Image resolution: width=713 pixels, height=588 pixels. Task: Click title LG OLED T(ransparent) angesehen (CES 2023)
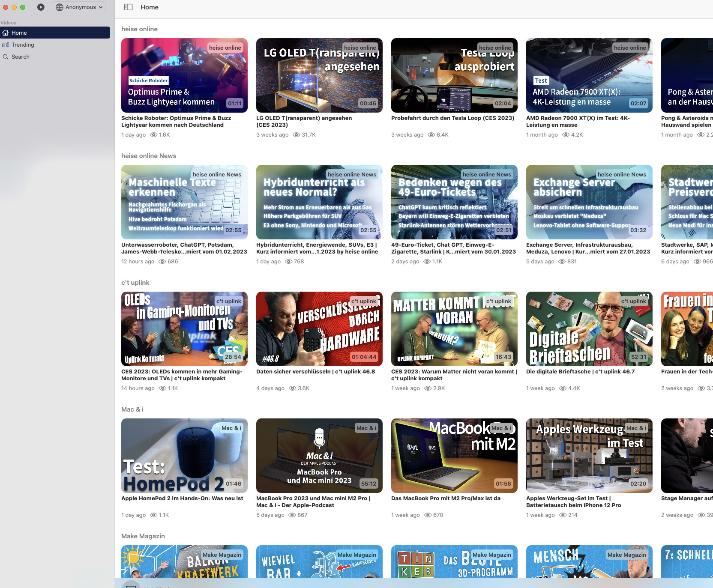click(304, 122)
